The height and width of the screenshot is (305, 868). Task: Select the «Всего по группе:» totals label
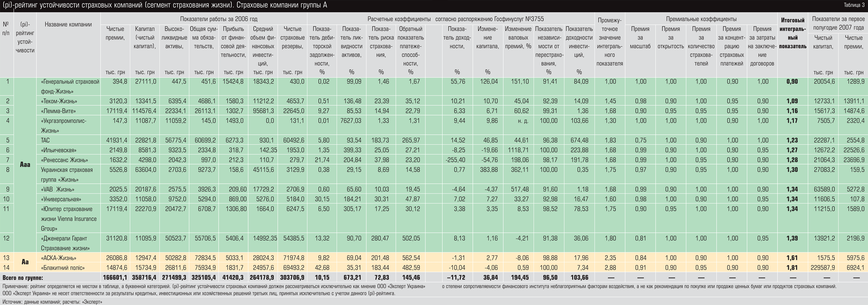coord(23,278)
